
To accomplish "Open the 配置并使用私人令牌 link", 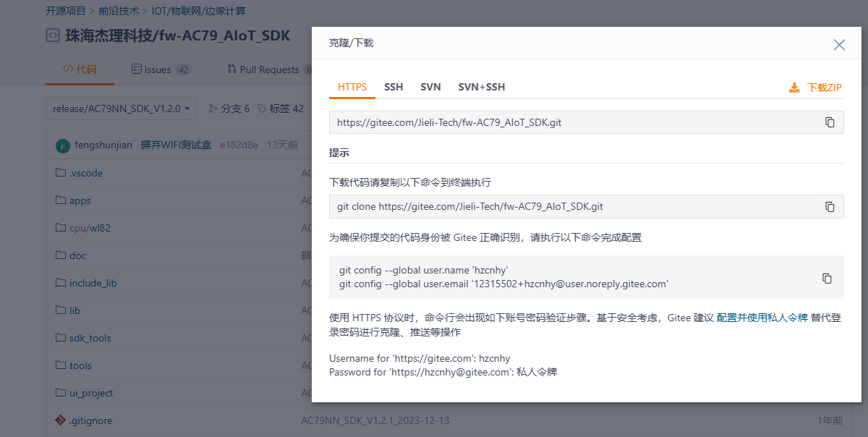I will [x=762, y=318].
